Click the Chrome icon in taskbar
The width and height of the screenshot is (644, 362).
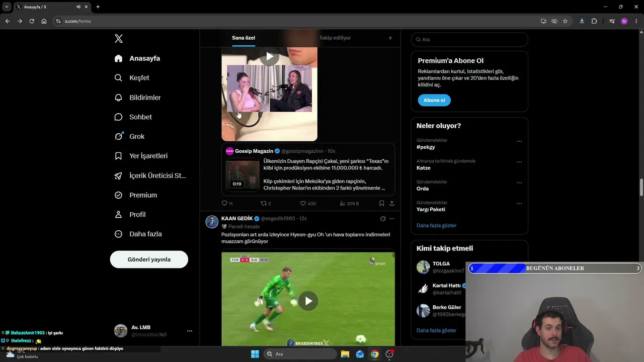[x=374, y=354]
